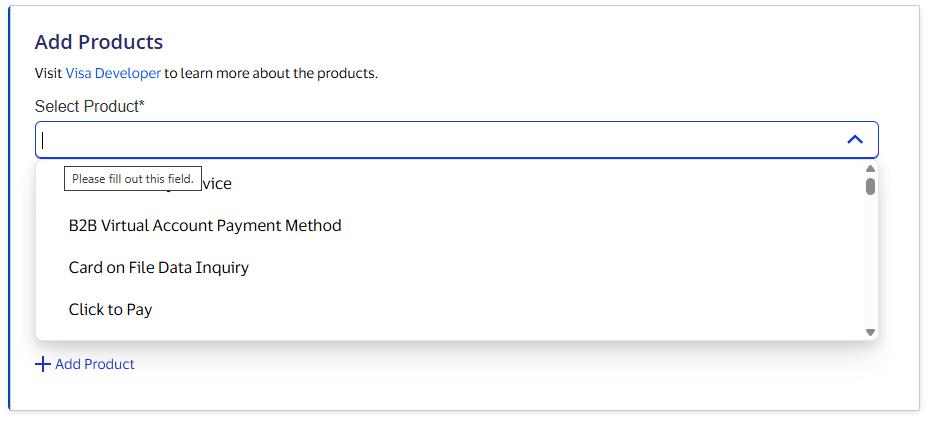
Task: Choose B2B Virtual Account Payment Method
Action: pyautogui.click(x=205, y=226)
